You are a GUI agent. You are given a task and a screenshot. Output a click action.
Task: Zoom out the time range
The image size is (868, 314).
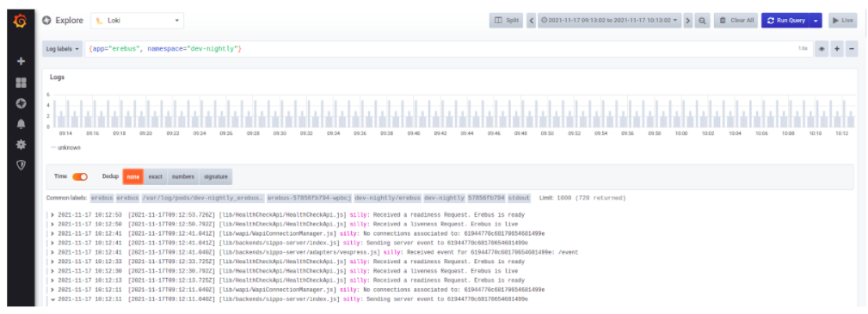(702, 21)
